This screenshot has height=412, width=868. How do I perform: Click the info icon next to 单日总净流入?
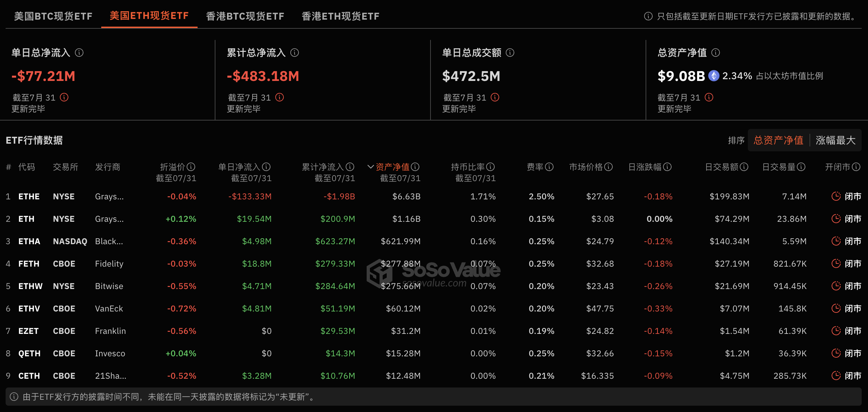(78, 53)
